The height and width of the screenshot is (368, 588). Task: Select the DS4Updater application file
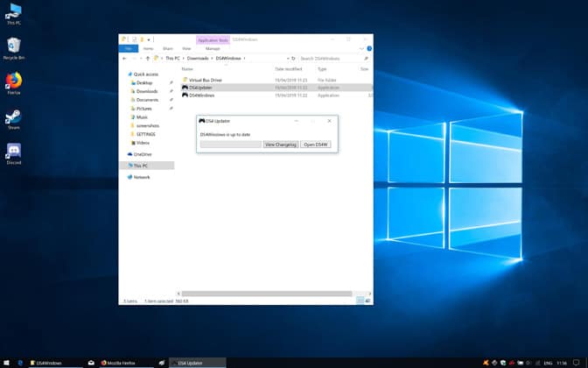coord(276,88)
